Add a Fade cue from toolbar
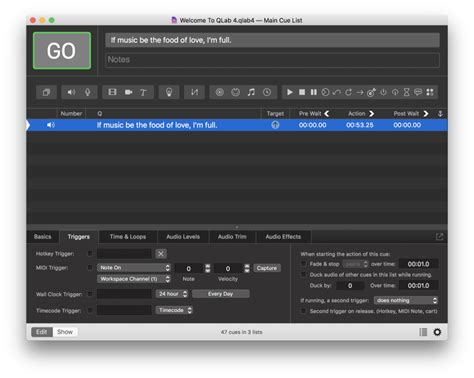The image size is (474, 378). pos(194,92)
